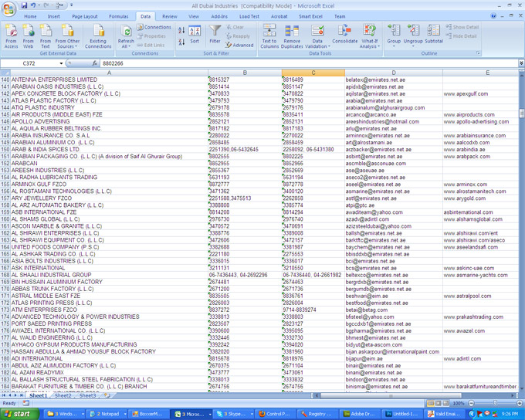The image size is (525, 420).
Task: Open the Formulas ribbon tab
Action: tap(118, 16)
